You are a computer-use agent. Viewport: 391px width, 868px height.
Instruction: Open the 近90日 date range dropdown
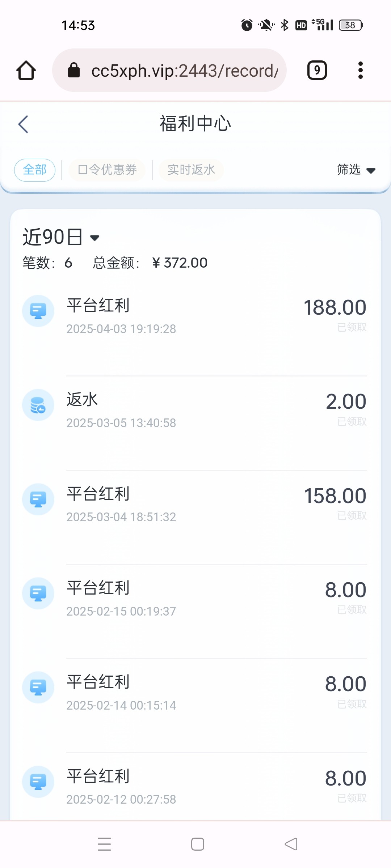pyautogui.click(x=61, y=237)
